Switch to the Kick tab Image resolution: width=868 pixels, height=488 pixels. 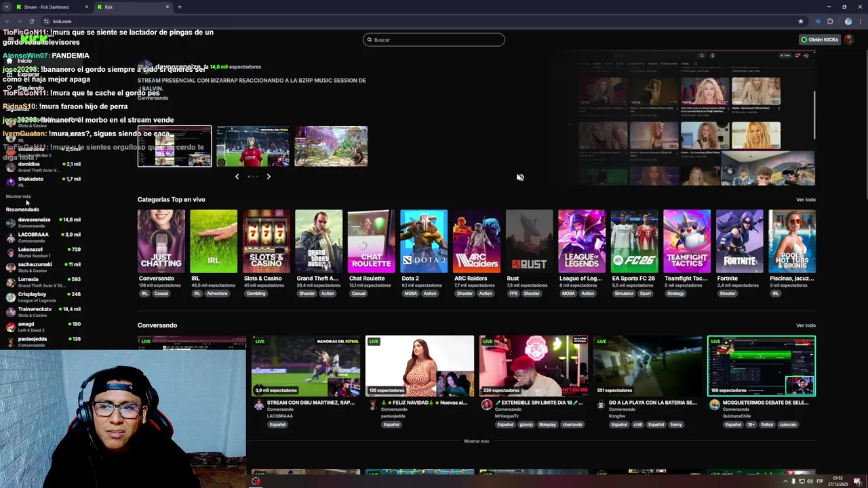pyautogui.click(x=133, y=7)
